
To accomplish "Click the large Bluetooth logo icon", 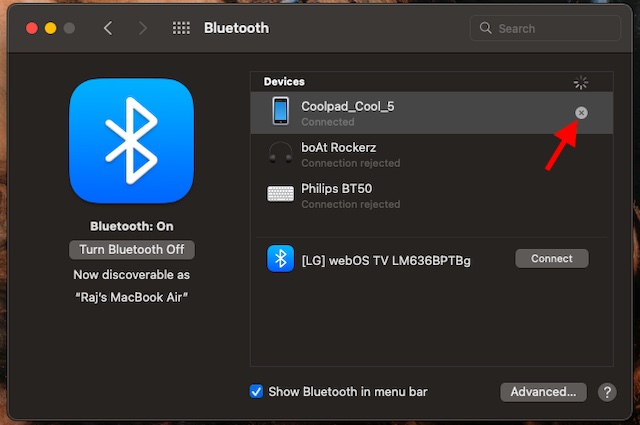I will pyautogui.click(x=131, y=141).
